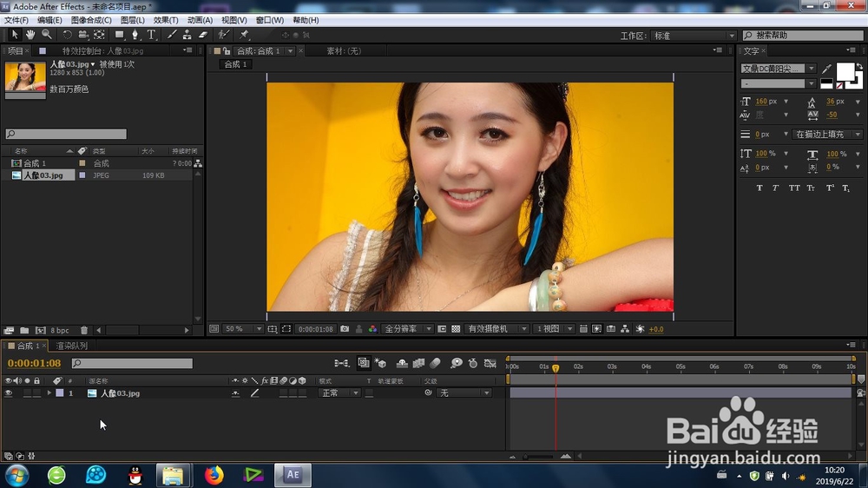868x488 pixels.
Task: Open the Windows Start menu
Action: pyautogui.click(x=16, y=475)
